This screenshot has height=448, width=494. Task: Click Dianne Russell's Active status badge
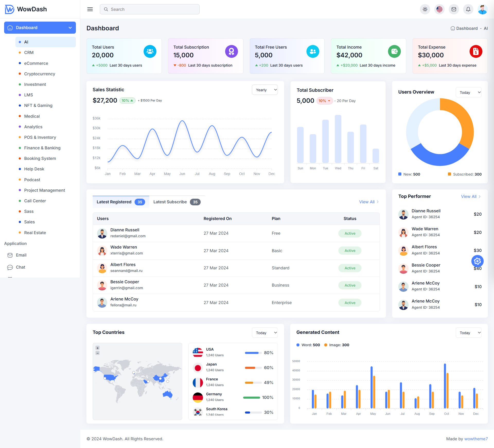(x=350, y=233)
